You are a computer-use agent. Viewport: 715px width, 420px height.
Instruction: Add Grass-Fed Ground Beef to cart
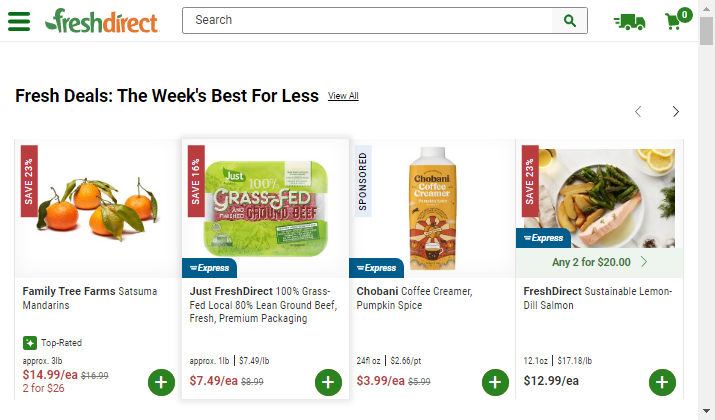[328, 382]
